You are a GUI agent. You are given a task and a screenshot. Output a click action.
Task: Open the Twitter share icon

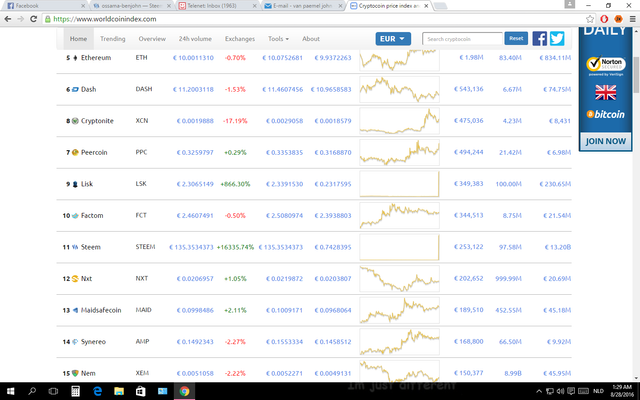pos(557,39)
